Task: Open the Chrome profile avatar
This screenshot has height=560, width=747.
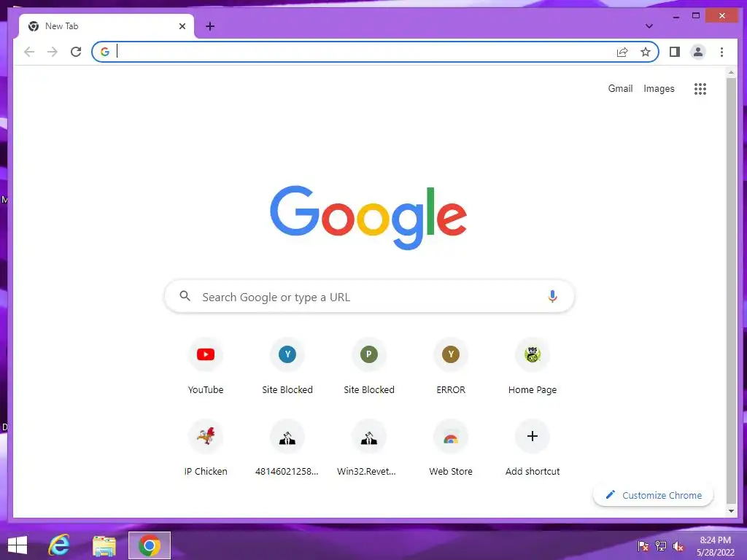Action: (698, 52)
